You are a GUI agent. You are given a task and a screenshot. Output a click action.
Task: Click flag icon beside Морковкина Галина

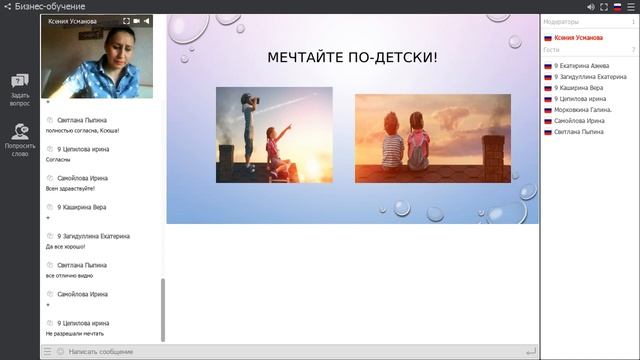(x=548, y=110)
